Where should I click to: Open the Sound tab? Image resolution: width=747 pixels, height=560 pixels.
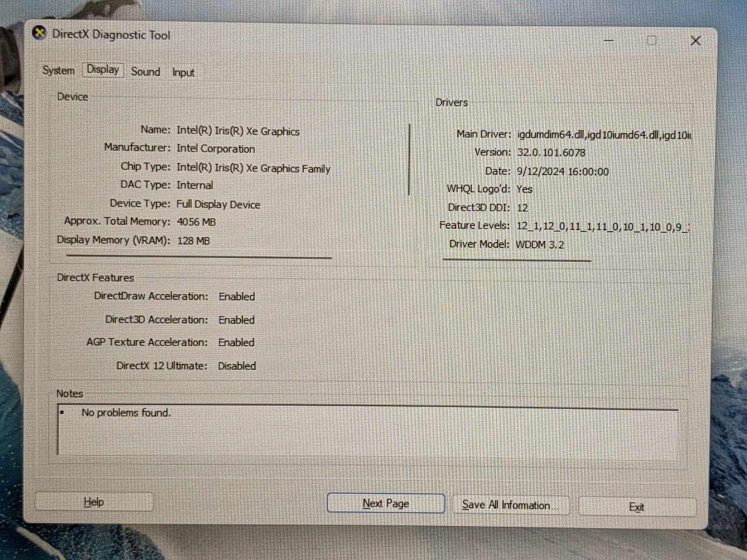[145, 71]
